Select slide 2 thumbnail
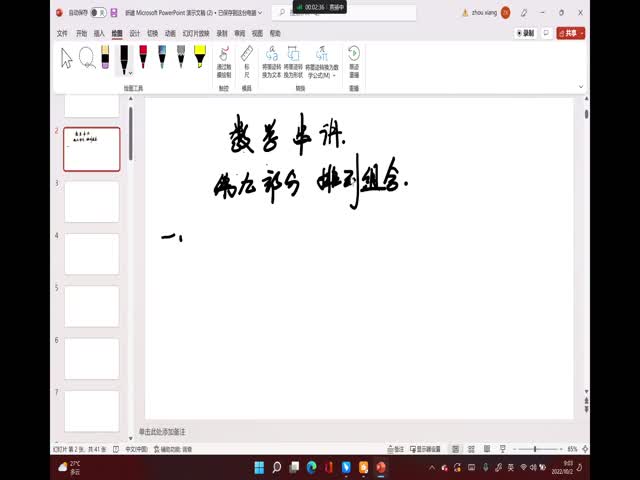This screenshot has width=640, height=480. point(92,149)
